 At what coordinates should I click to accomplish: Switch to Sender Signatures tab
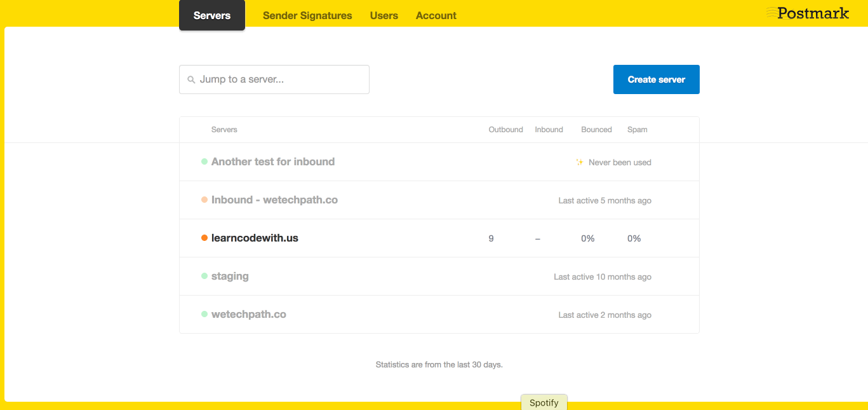[307, 16]
